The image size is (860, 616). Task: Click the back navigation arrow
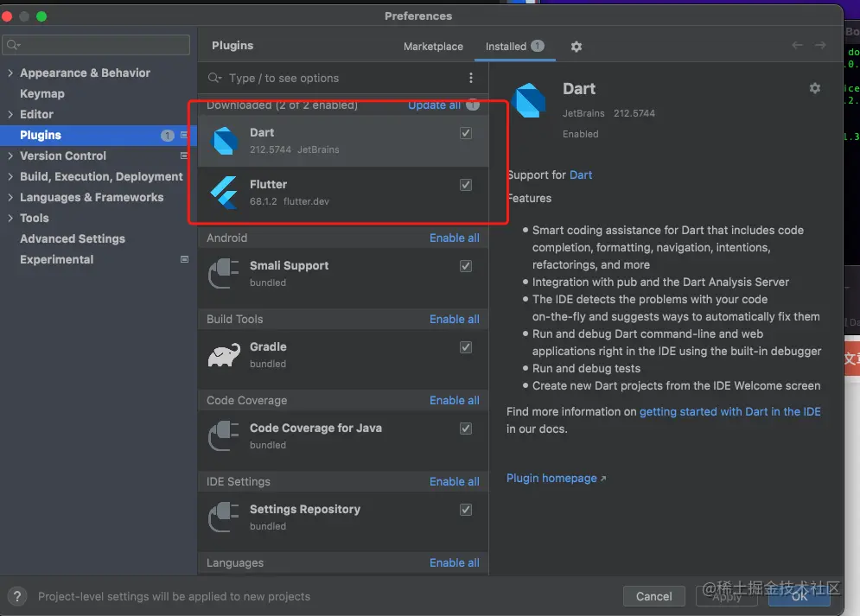pos(797,45)
